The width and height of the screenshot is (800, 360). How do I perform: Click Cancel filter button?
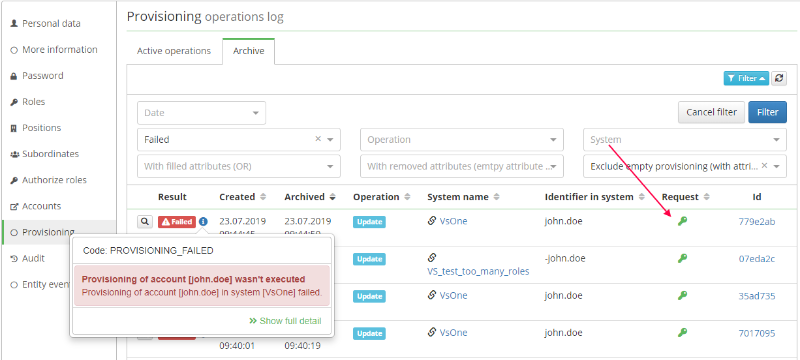pos(711,112)
